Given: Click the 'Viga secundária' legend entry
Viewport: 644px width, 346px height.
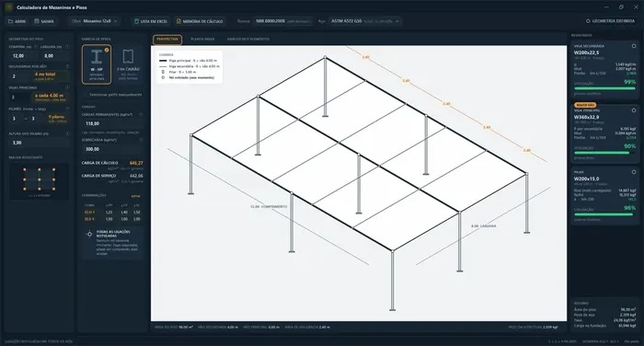Looking at the screenshot, I should [x=190, y=66].
